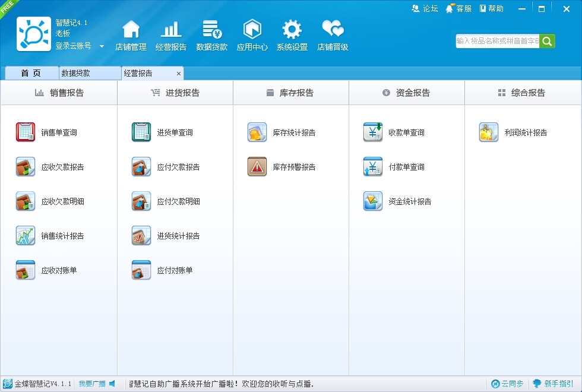Open 利润统计报告 icon
The height and width of the screenshot is (392, 582).
[488, 132]
